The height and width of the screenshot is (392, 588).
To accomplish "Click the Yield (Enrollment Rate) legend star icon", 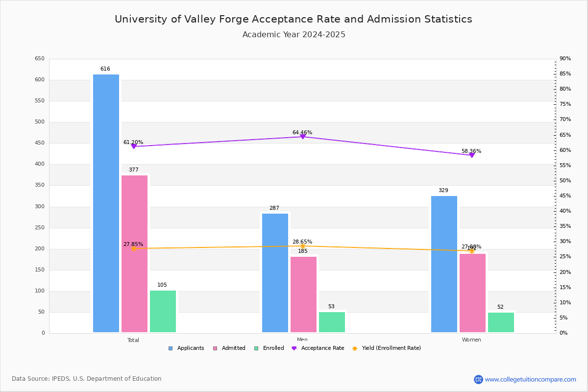I will coord(355,348).
